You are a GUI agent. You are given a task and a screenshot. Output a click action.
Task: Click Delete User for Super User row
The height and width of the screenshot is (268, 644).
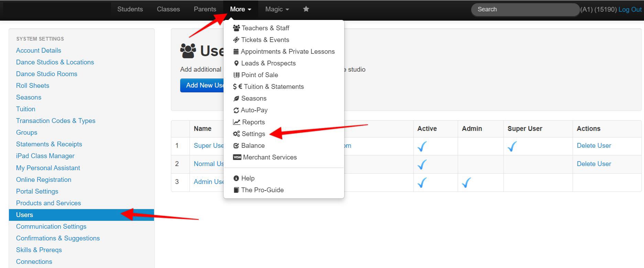(594, 145)
